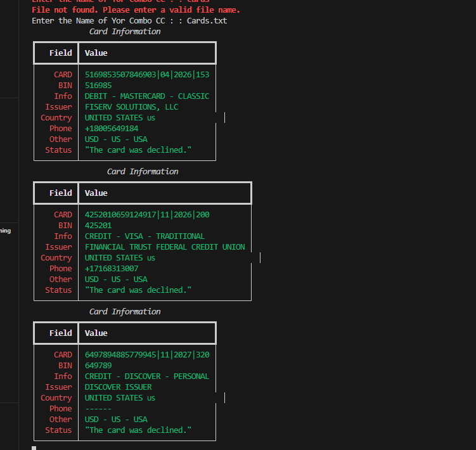Click the Country label in the Discover table

56,398
